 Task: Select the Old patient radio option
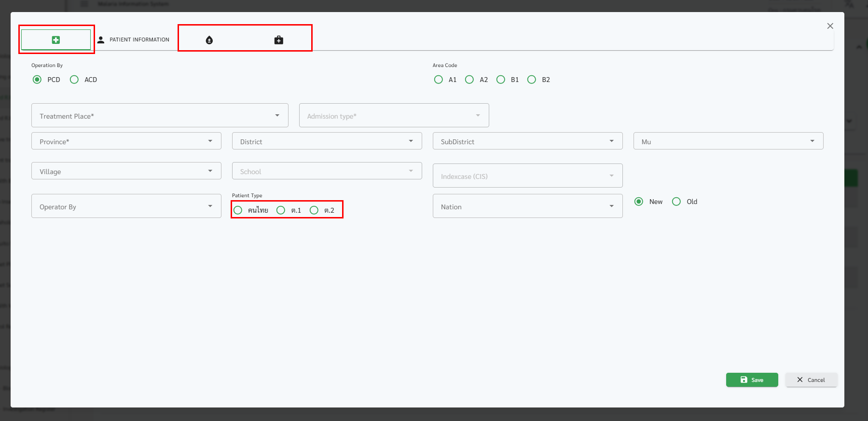(x=676, y=202)
